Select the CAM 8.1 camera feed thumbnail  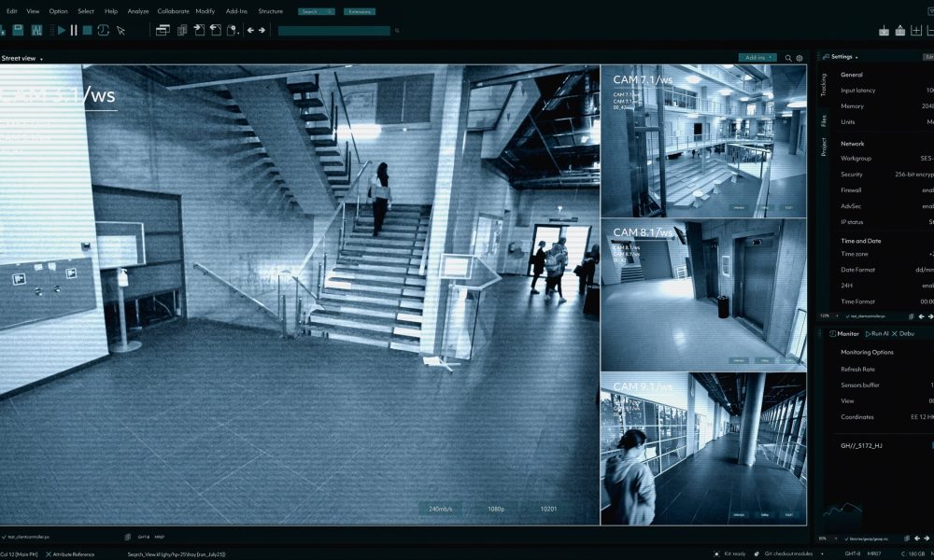[x=703, y=295]
